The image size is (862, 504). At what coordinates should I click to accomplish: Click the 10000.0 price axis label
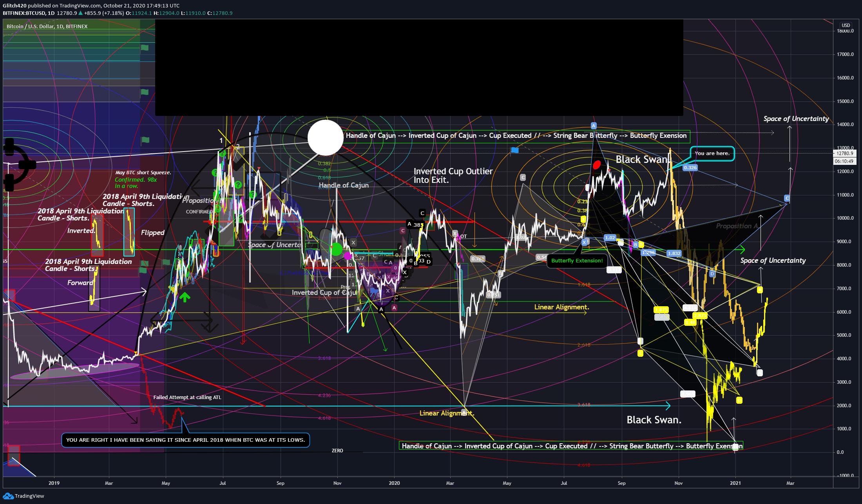pos(845,218)
